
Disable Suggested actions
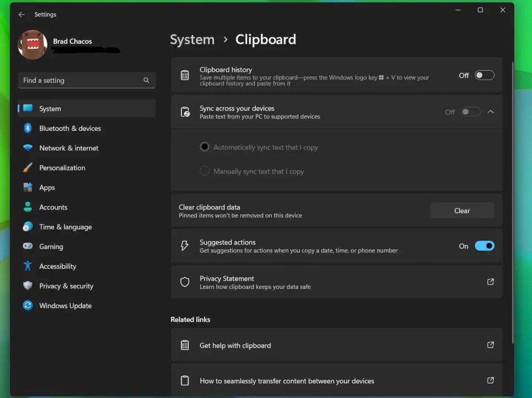485,246
